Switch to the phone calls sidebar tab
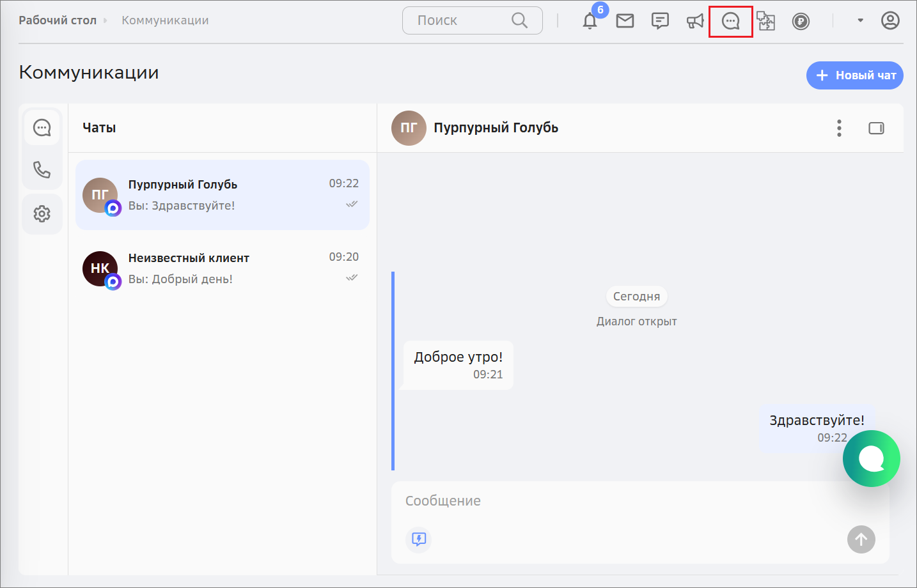Screen dimensions: 917x588 pyautogui.click(x=42, y=169)
